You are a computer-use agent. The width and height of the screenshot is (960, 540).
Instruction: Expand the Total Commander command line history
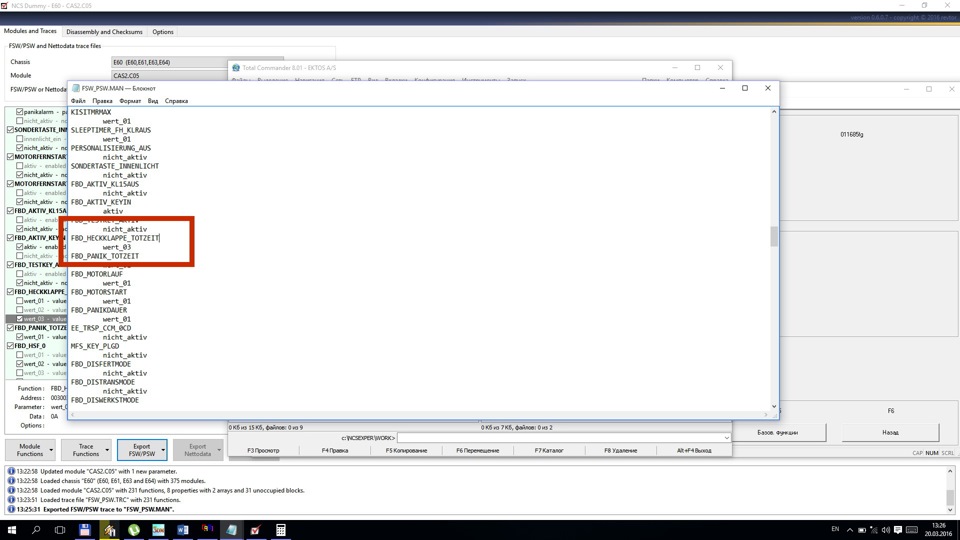pyautogui.click(x=726, y=438)
